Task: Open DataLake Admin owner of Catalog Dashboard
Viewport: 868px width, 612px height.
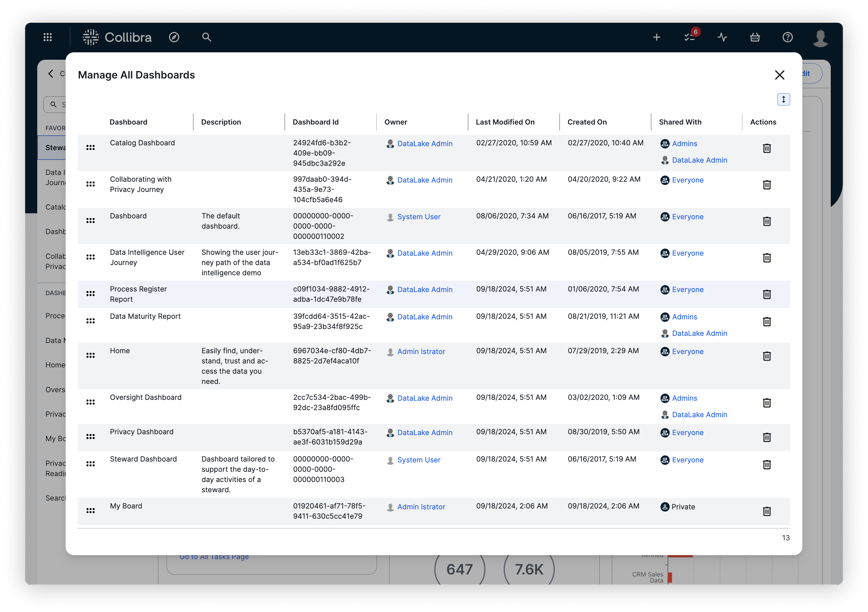Action: click(x=425, y=144)
